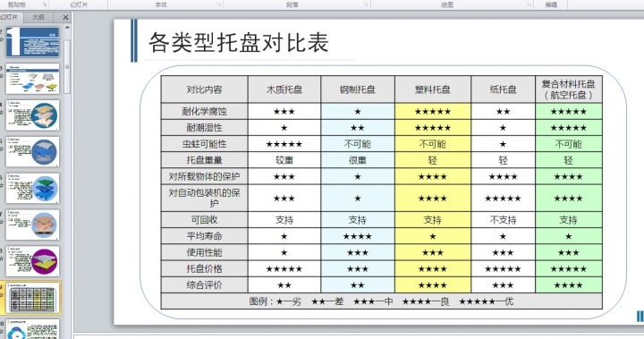Click the 复合材料托盘（航空托盘） column header
This screenshot has height=339, width=644.
569,89
